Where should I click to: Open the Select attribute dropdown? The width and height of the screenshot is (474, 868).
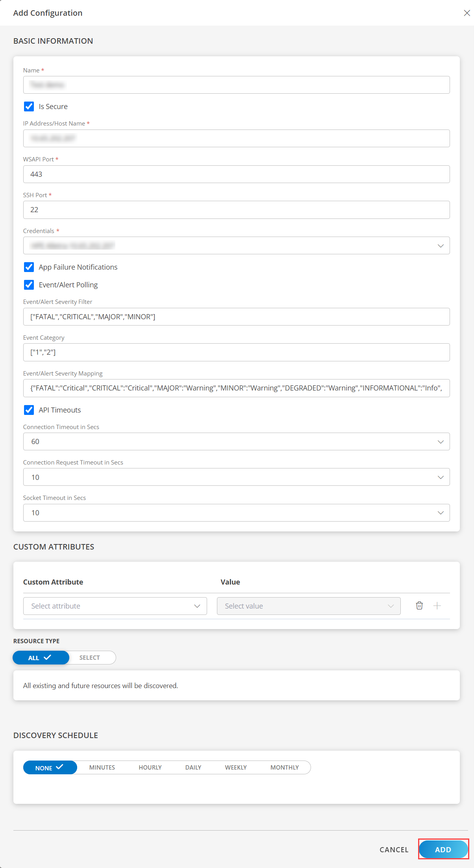(x=115, y=606)
